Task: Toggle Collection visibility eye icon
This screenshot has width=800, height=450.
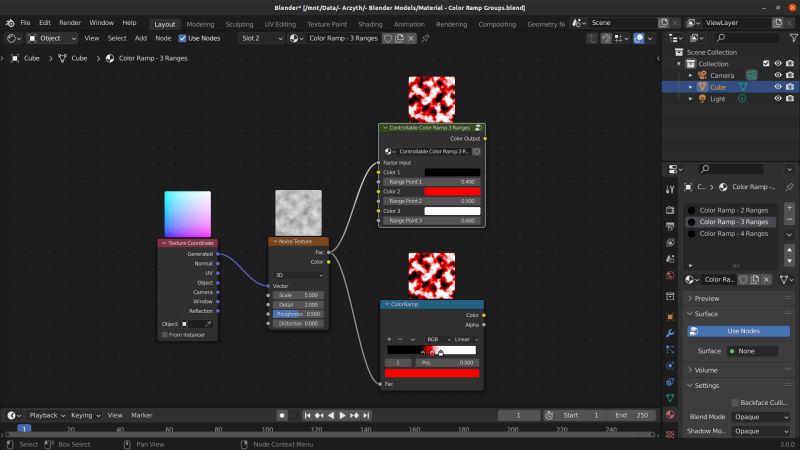Action: 778,64
